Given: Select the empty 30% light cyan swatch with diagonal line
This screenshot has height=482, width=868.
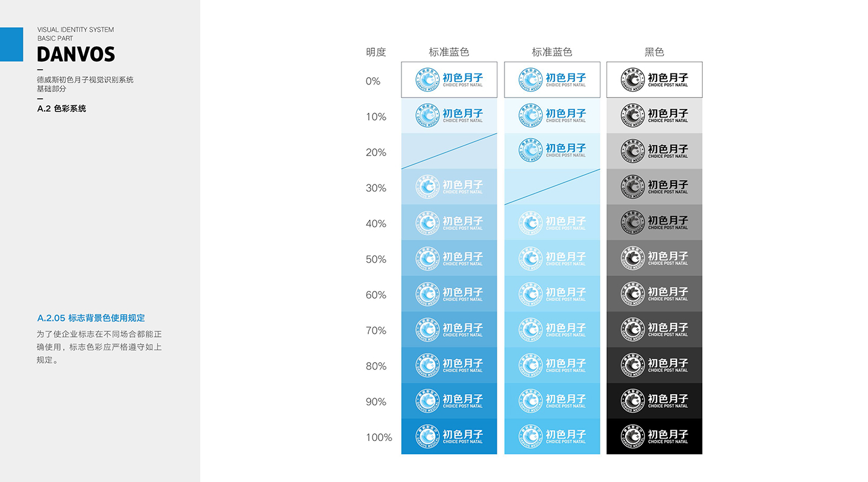Looking at the screenshot, I should coord(552,187).
